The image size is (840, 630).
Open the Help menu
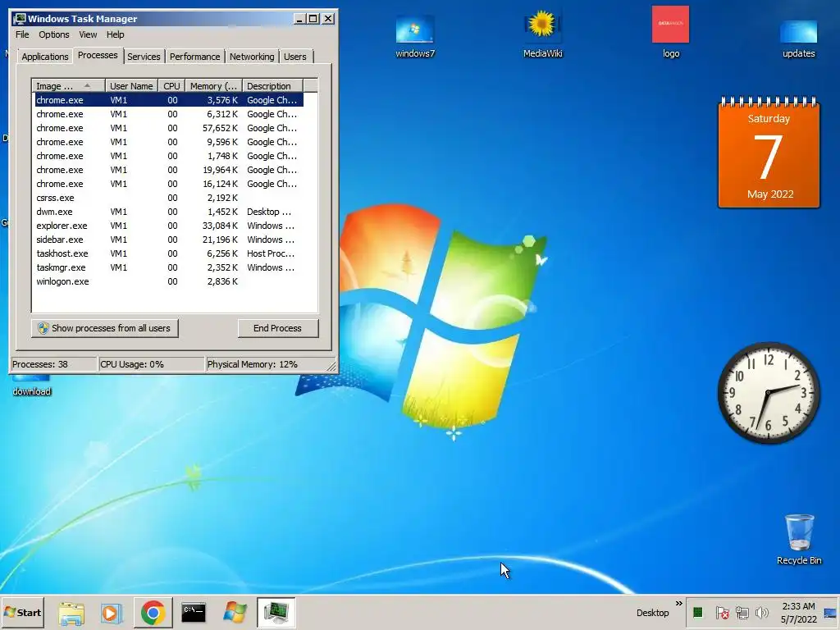[x=115, y=34]
